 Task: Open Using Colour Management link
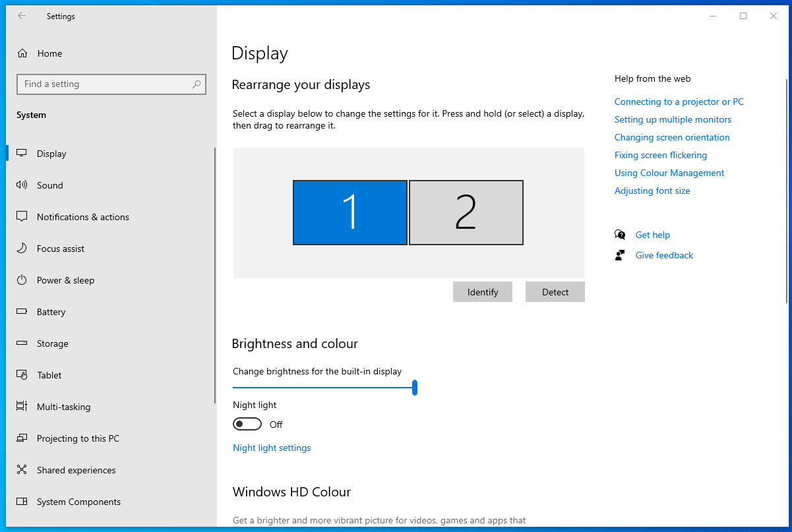point(669,173)
